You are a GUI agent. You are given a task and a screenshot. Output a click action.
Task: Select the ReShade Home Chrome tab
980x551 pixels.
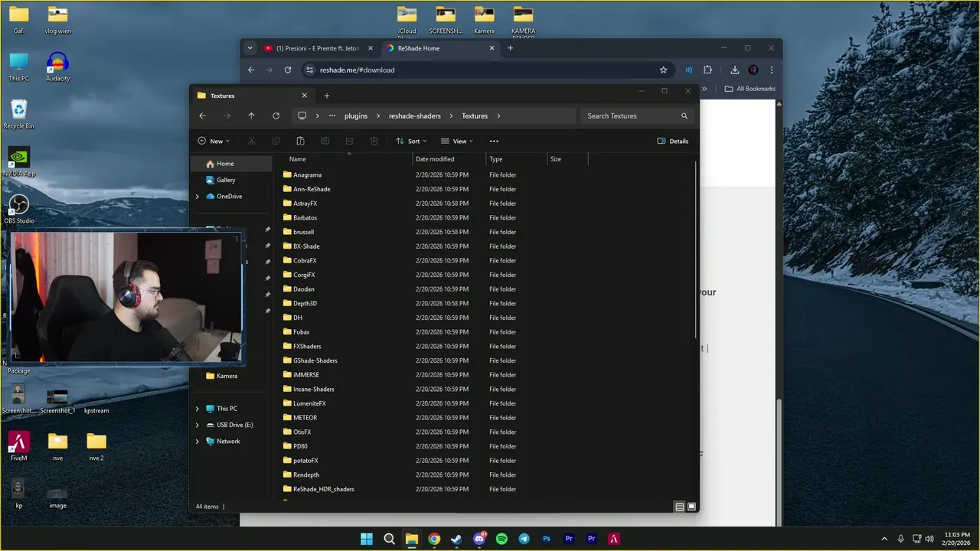coord(441,48)
